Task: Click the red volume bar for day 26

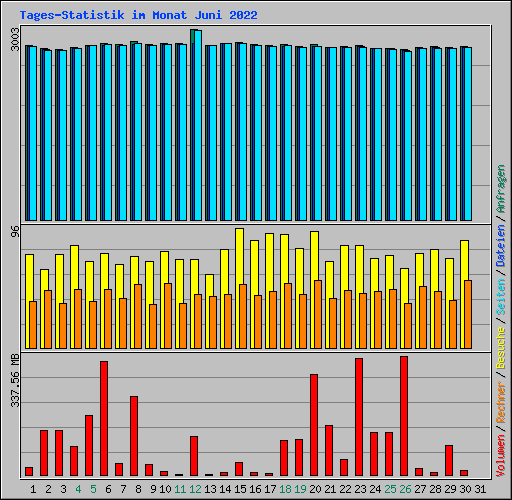Action: (404, 416)
